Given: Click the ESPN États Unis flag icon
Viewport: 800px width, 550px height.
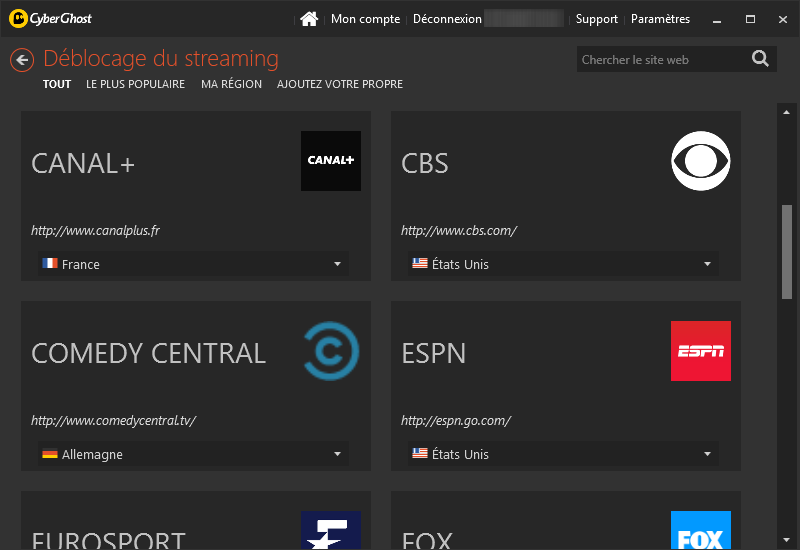Looking at the screenshot, I should tap(419, 453).
